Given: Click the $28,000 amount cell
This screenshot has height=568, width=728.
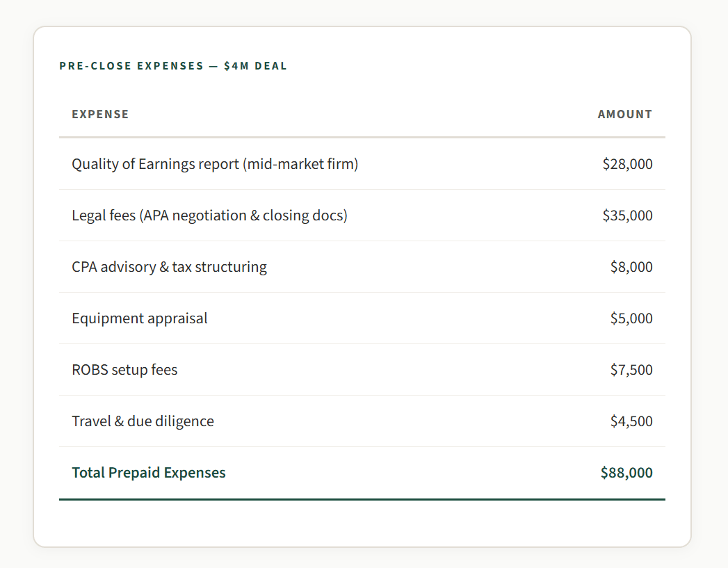Looking at the screenshot, I should (627, 164).
